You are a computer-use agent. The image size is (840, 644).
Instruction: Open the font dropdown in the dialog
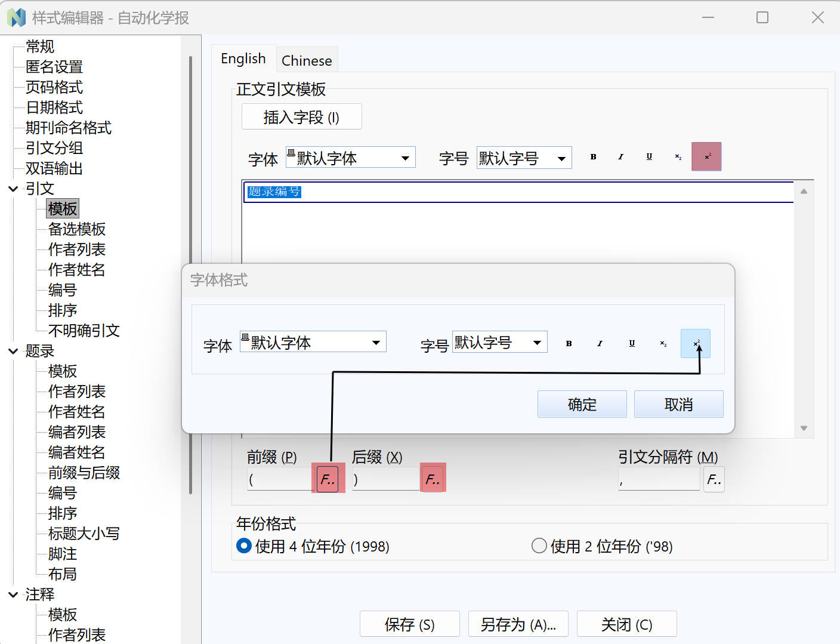376,343
